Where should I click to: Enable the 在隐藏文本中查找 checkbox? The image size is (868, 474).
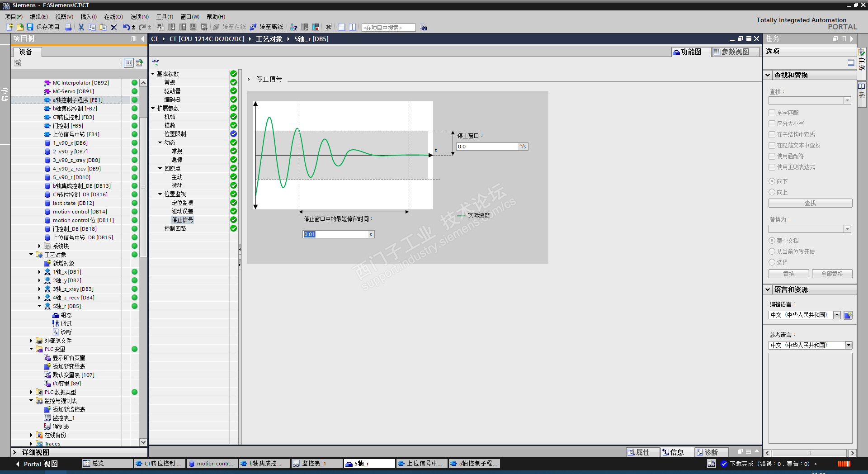point(772,145)
